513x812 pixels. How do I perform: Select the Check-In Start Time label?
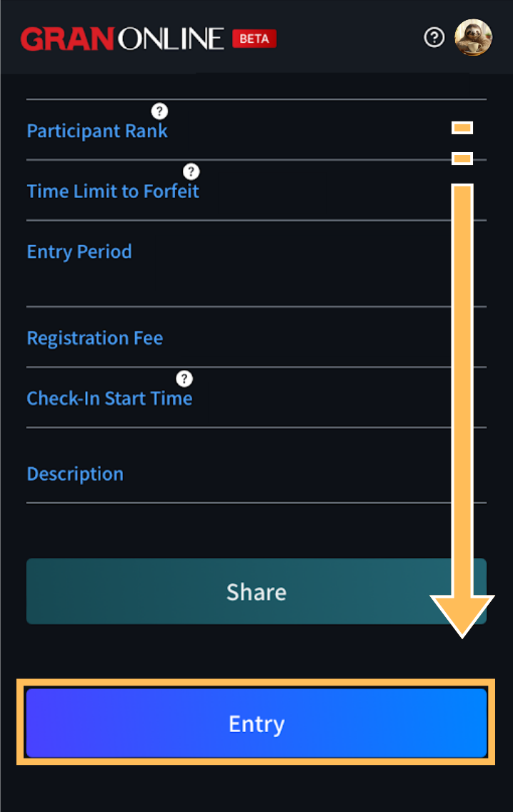(109, 399)
